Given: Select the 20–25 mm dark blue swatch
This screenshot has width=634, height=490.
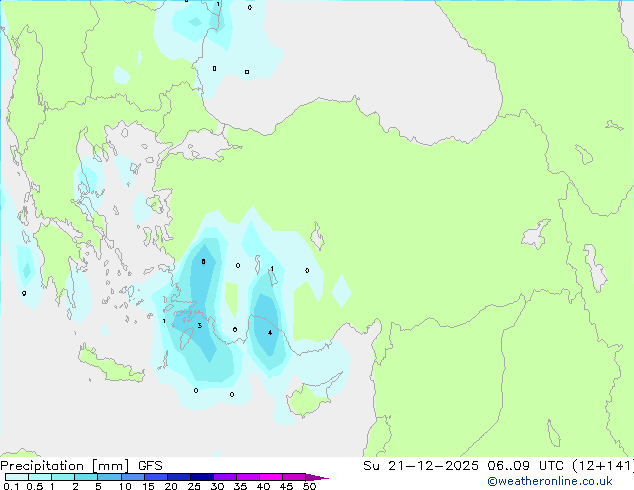Looking at the screenshot, I should pyautogui.click(x=178, y=477).
